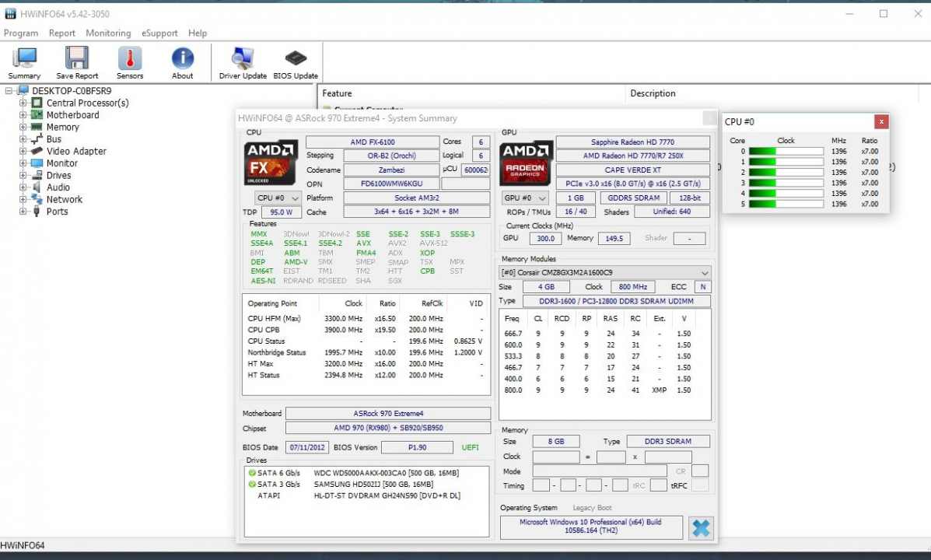The width and height of the screenshot is (931, 560).
Task: Expand the Central Processor(s) node
Action: point(23,103)
